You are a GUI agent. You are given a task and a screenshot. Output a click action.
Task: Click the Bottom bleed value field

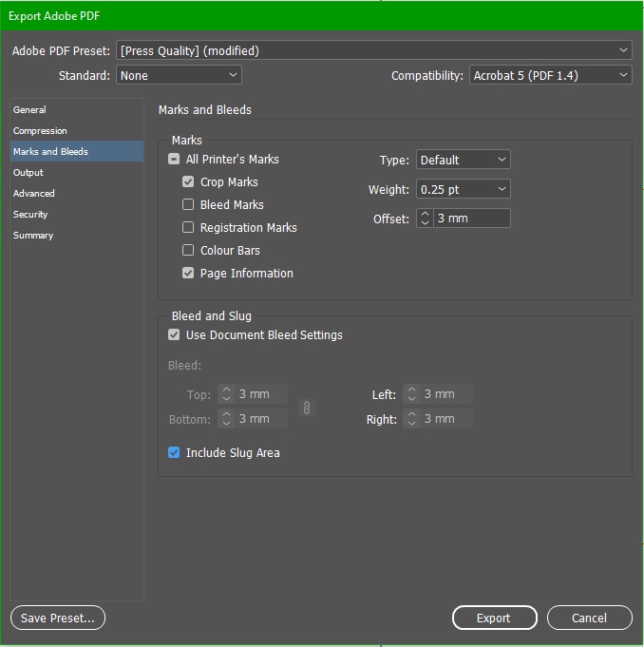[261, 418]
